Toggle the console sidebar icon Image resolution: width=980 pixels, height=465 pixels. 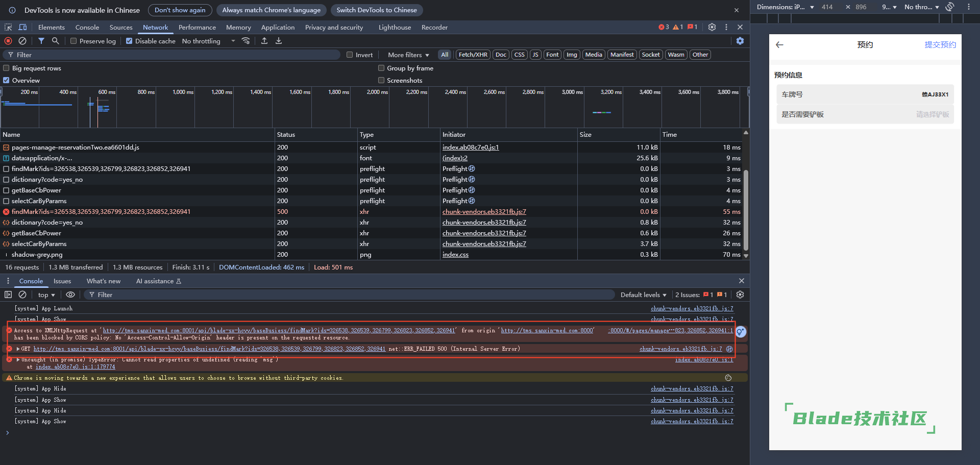pos(8,295)
